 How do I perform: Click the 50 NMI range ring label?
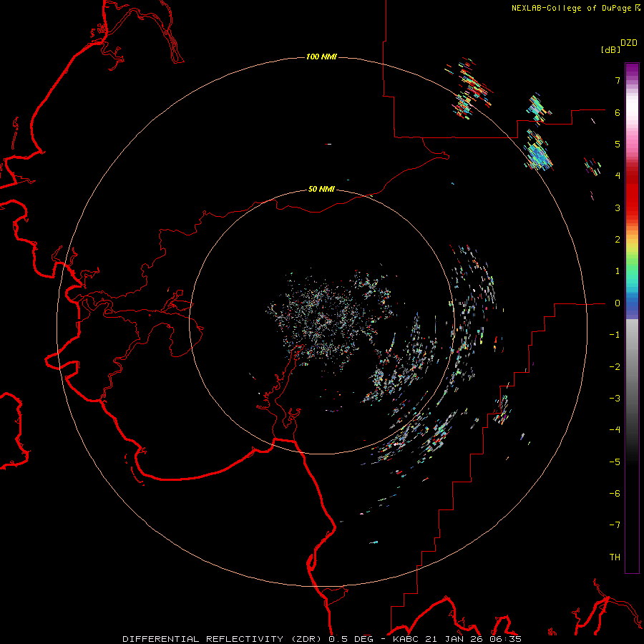click(321, 190)
